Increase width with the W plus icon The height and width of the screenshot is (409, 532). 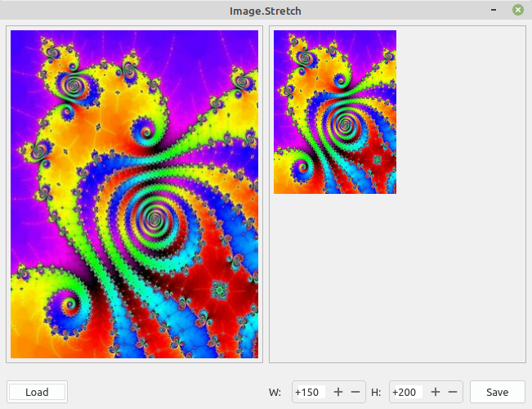[338, 392]
